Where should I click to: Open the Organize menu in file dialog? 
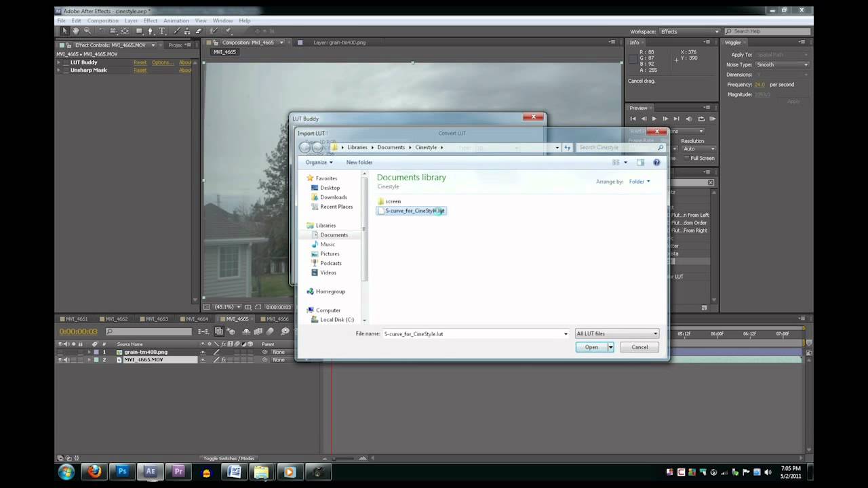click(319, 163)
